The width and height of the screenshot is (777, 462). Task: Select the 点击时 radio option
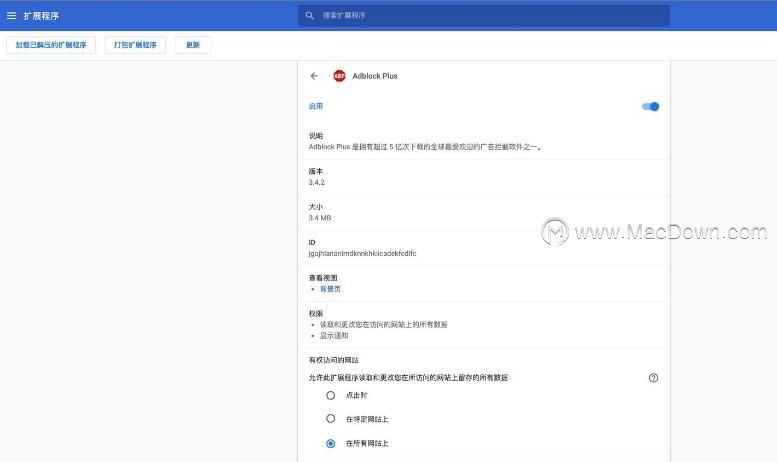coord(331,396)
